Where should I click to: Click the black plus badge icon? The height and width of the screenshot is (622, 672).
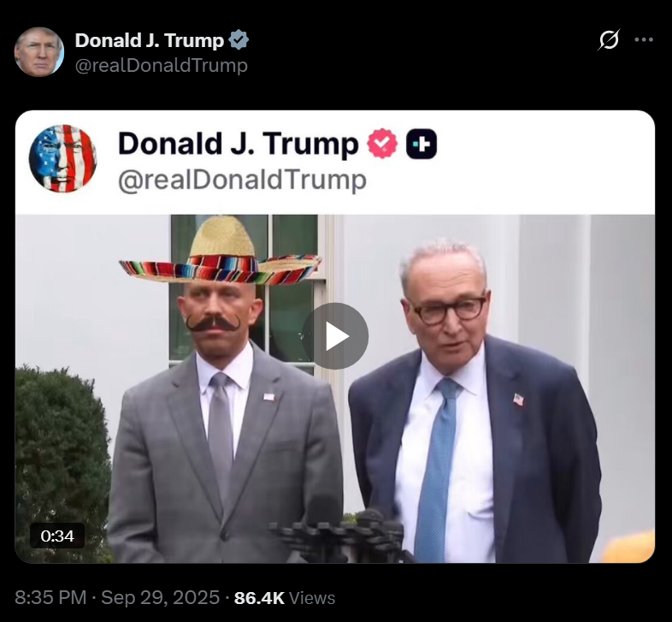tap(421, 144)
